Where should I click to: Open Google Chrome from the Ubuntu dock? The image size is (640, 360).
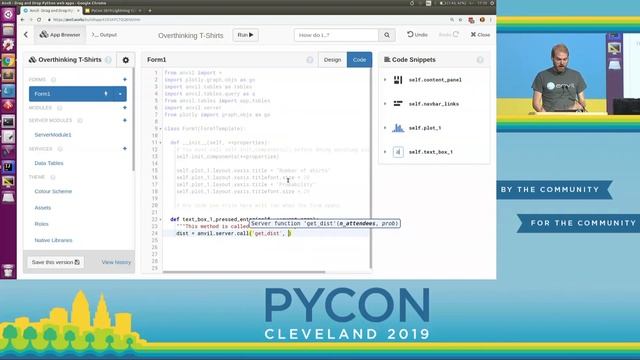[8, 61]
